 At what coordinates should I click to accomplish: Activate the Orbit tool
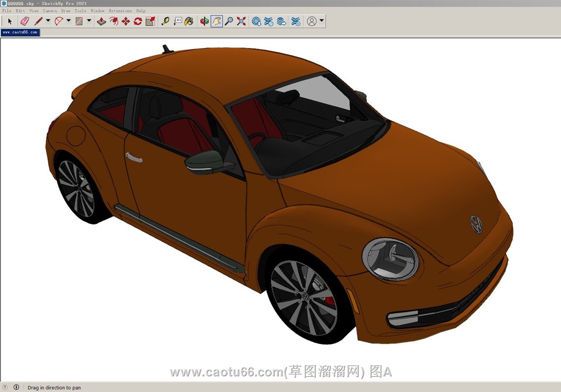click(x=204, y=21)
